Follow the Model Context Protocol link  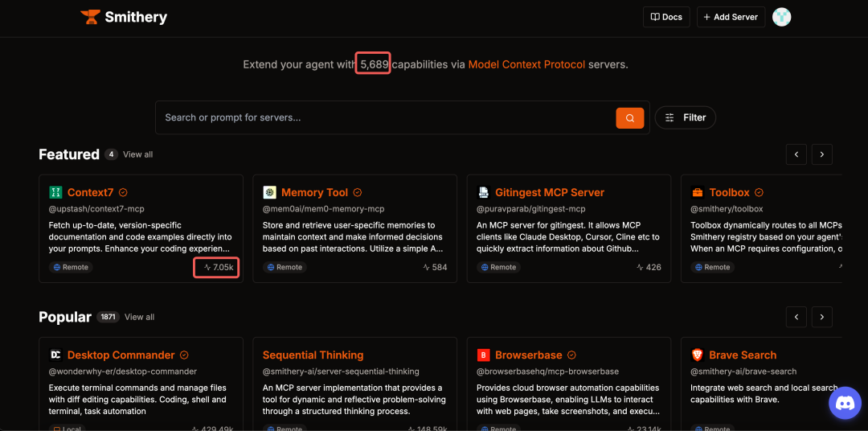click(526, 64)
